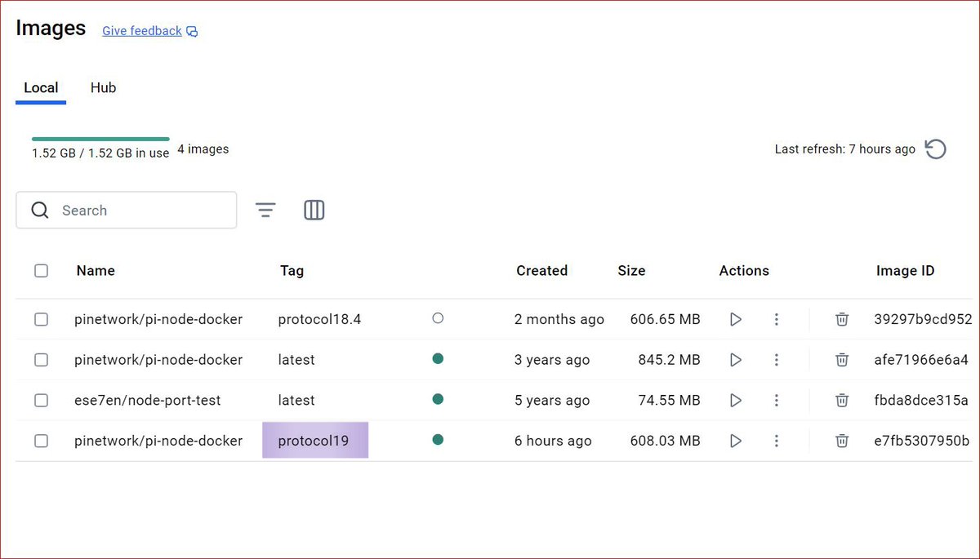
Task: Click the 606.65 MB size value
Action: coord(665,319)
